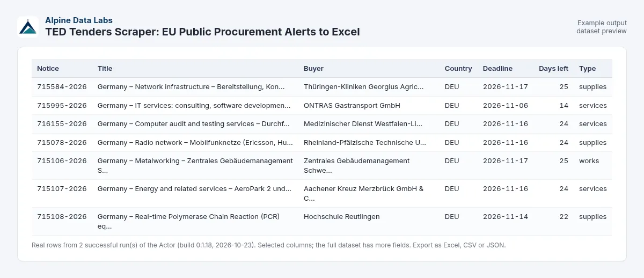Select notice number 715078-2026

tap(62, 143)
